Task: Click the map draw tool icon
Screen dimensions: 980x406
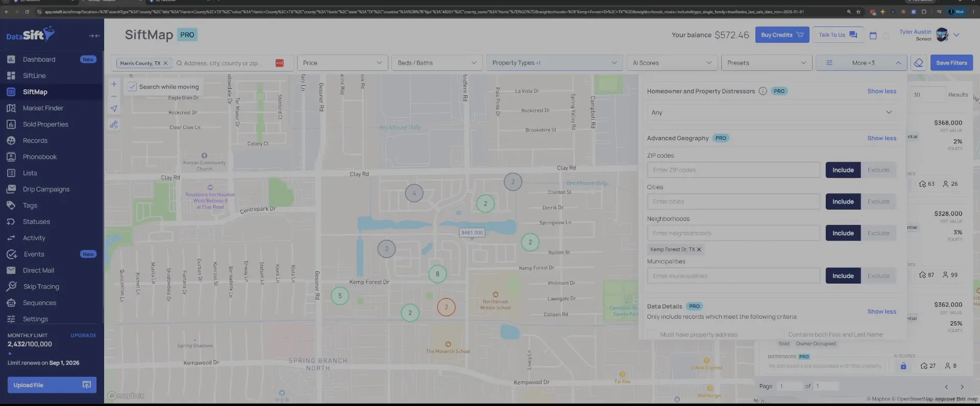Action: [x=114, y=124]
